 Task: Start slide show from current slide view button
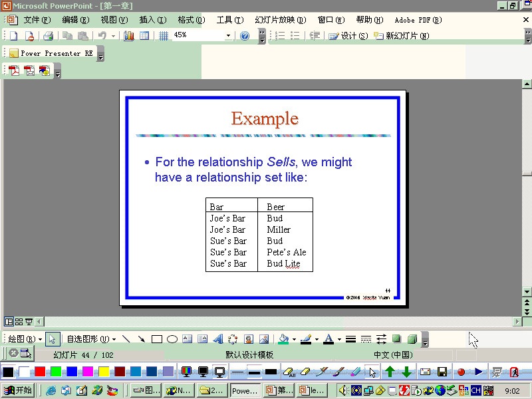(x=29, y=321)
